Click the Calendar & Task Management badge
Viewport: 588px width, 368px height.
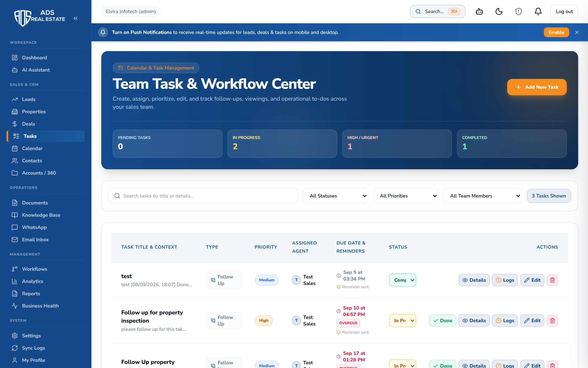[156, 68]
